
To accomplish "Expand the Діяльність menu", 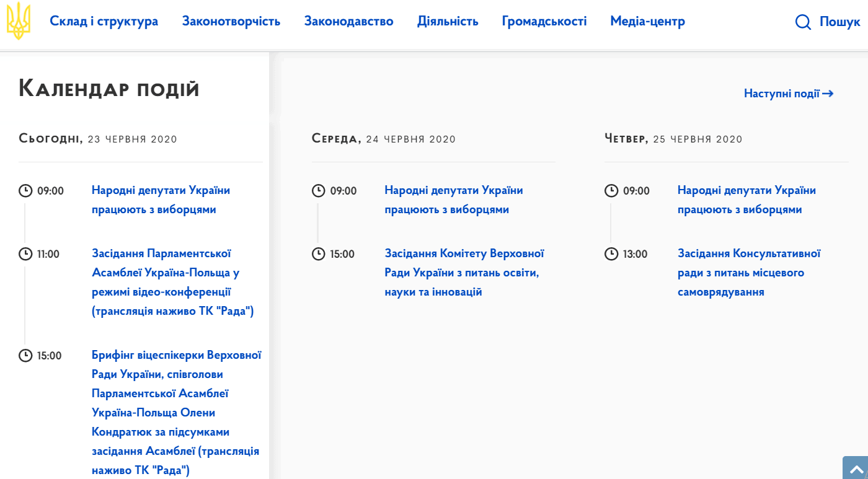I will pyautogui.click(x=447, y=22).
